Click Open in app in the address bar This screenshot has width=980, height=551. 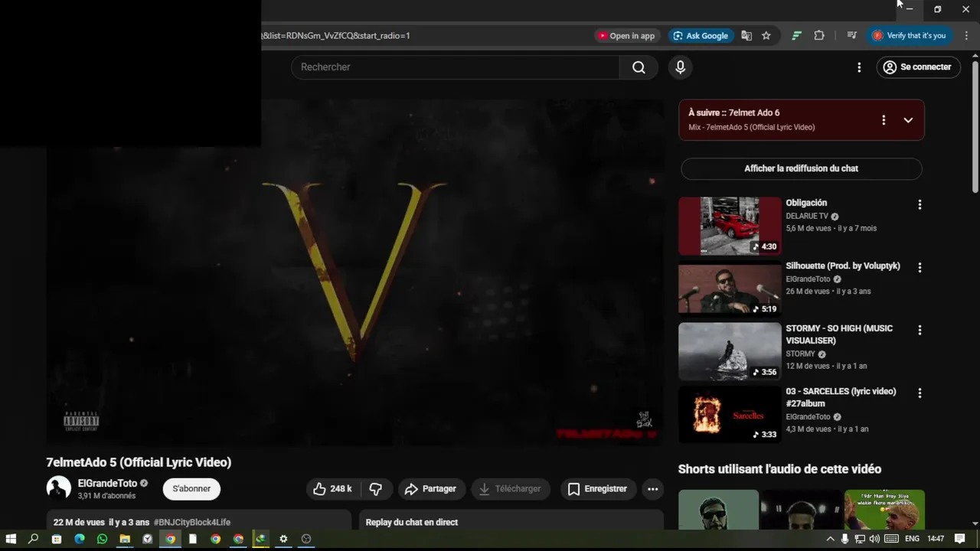click(x=626, y=36)
